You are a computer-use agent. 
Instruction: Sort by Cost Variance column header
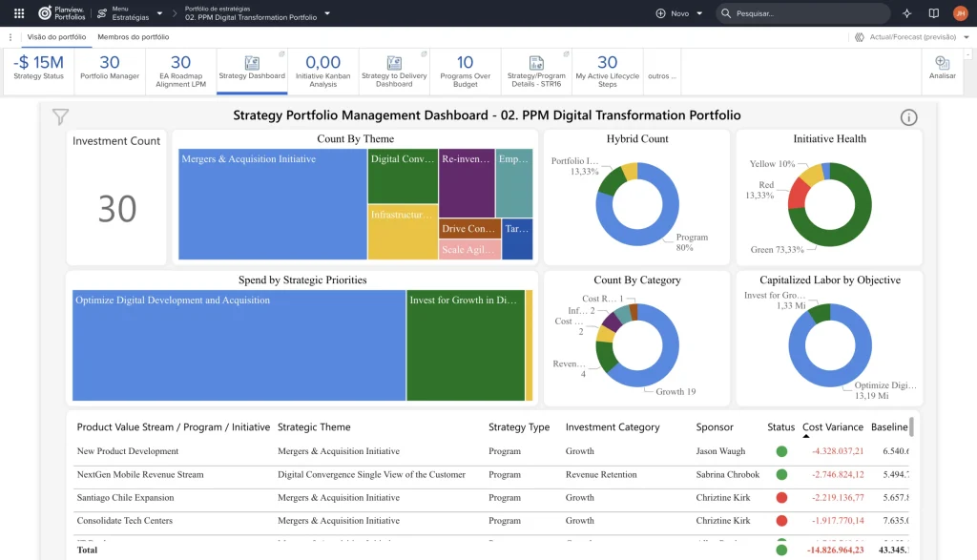click(832, 427)
